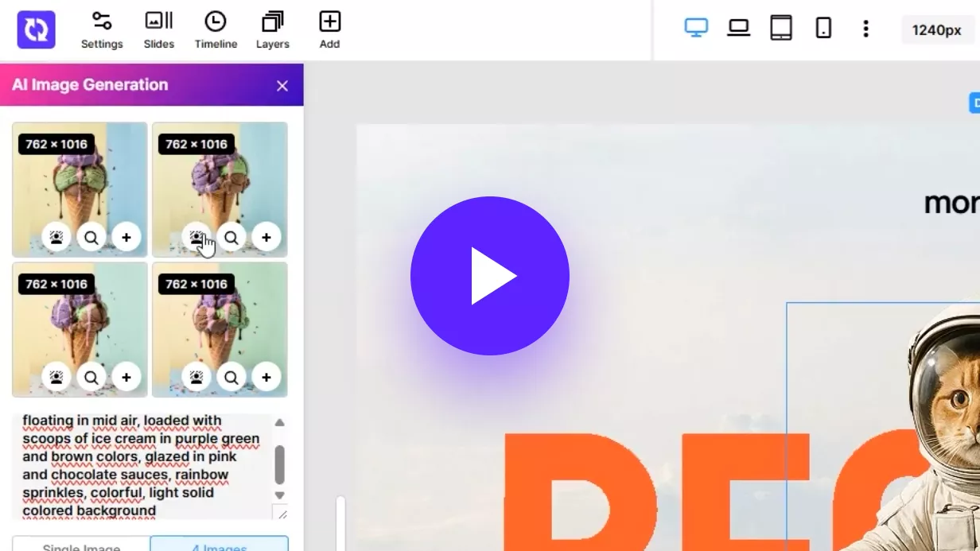The height and width of the screenshot is (551, 980).
Task: Open the Slides panel
Action: [x=159, y=30]
